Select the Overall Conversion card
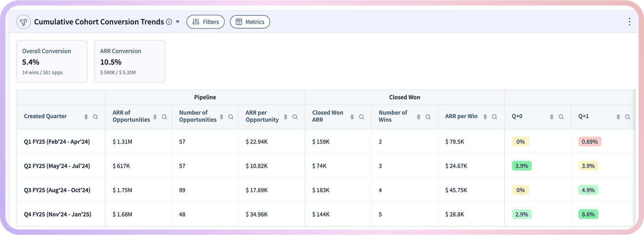 (x=52, y=61)
